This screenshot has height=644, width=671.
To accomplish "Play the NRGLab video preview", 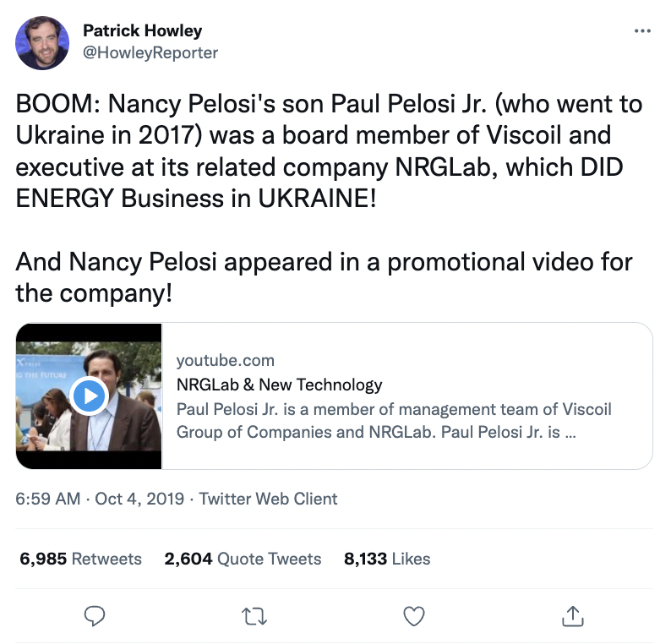I will point(88,396).
